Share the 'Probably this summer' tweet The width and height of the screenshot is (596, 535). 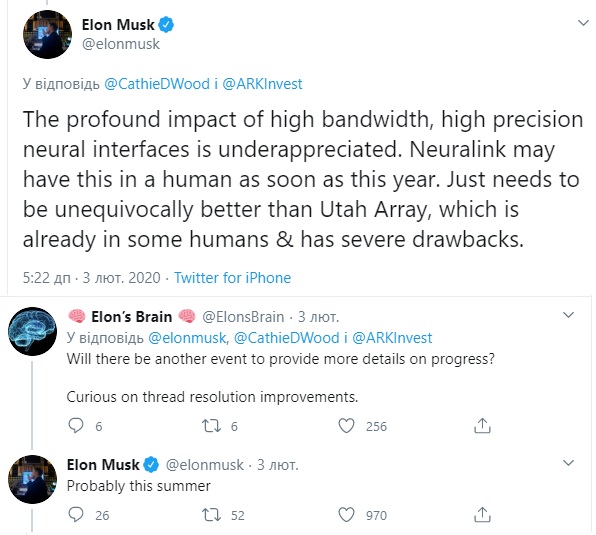click(482, 514)
